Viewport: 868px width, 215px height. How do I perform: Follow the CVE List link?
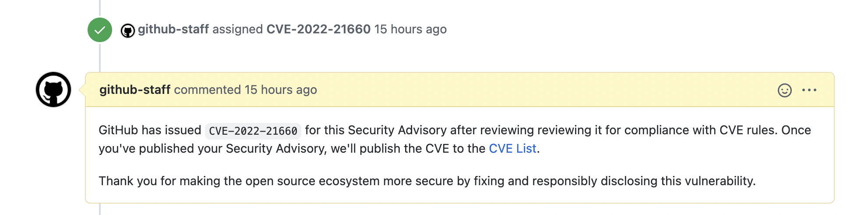click(x=512, y=149)
